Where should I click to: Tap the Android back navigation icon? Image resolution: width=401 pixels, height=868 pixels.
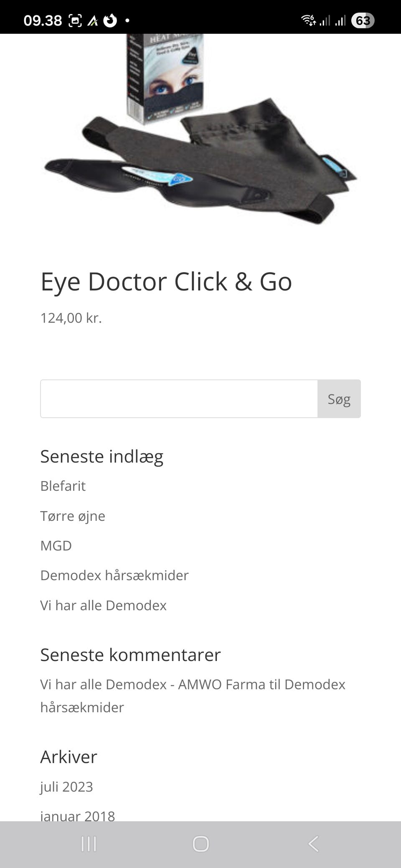point(313,843)
